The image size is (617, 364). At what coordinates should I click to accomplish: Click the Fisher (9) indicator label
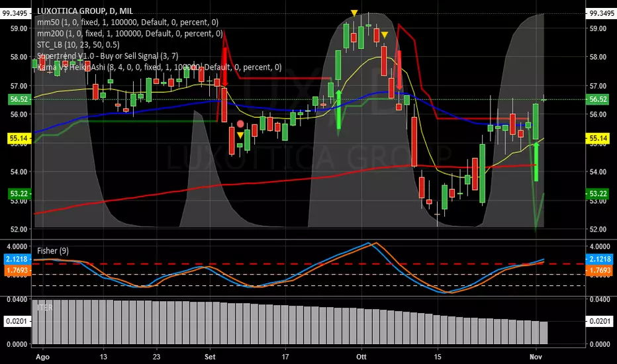pyautogui.click(x=53, y=251)
